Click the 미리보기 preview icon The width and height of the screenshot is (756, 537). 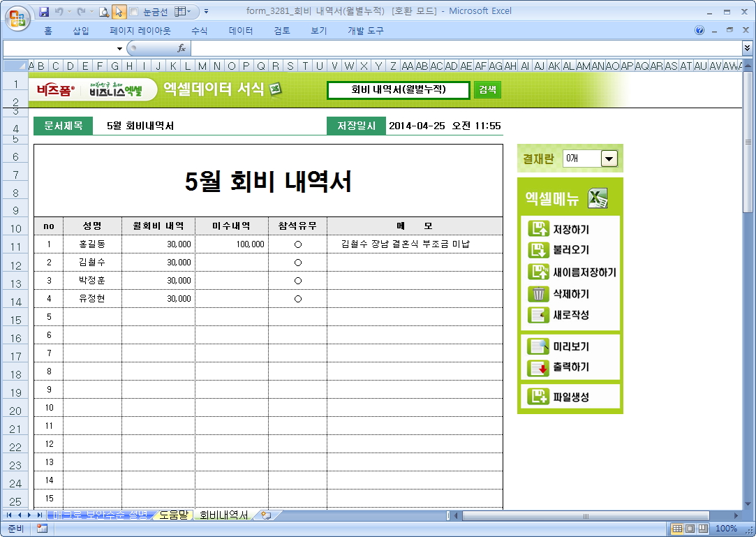click(538, 346)
